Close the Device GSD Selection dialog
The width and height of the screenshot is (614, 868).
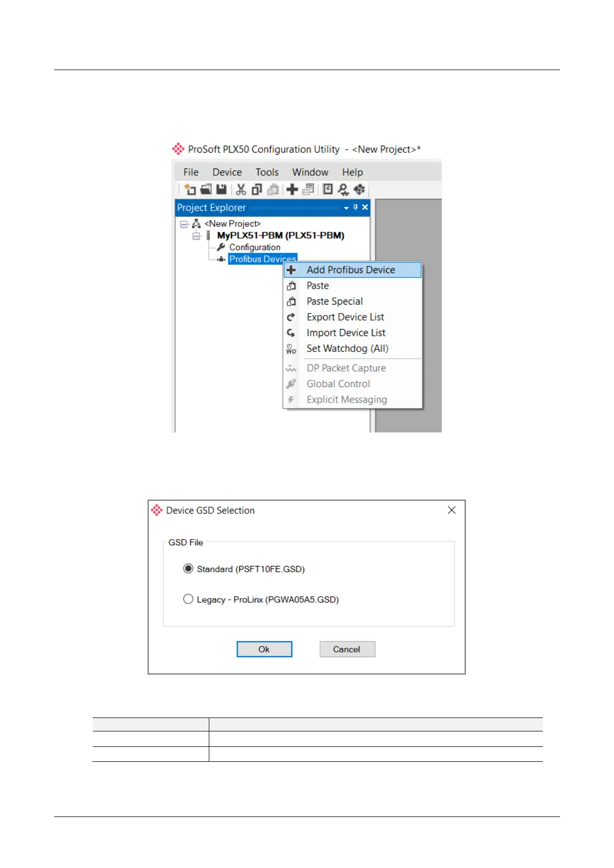click(452, 510)
